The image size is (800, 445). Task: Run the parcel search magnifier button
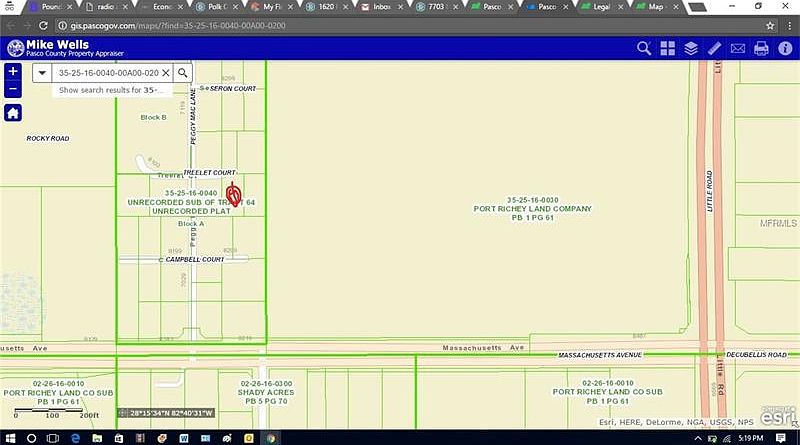(182, 73)
